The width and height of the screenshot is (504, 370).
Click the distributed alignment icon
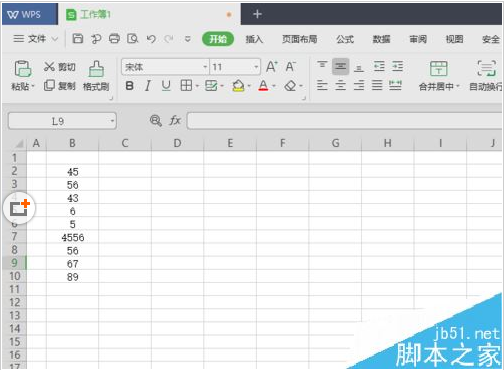tap(395, 85)
